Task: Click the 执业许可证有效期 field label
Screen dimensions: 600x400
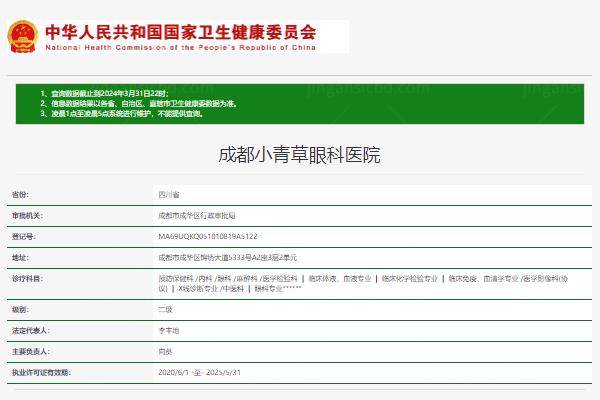Action: click(x=41, y=372)
